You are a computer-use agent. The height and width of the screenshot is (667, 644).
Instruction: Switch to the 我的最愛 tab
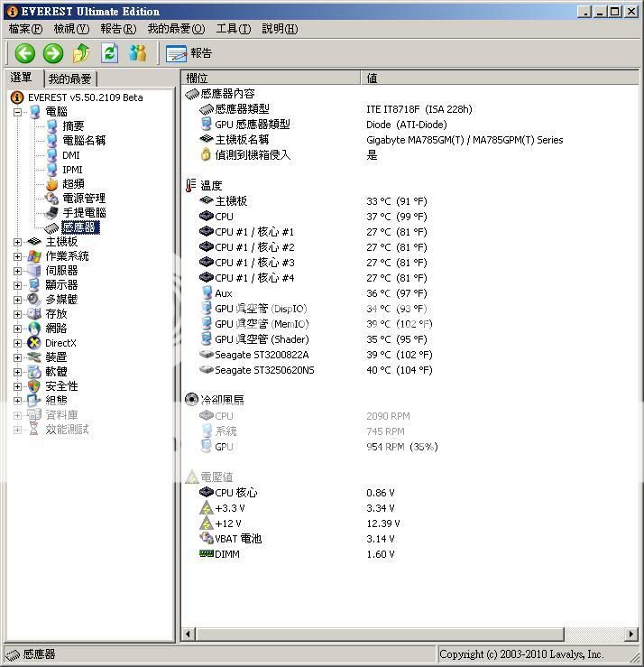[69, 79]
